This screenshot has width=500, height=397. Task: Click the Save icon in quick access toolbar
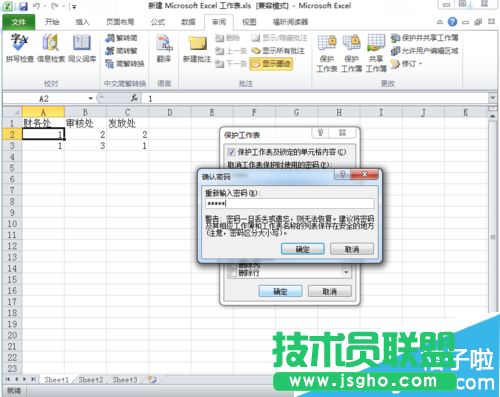pos(23,6)
